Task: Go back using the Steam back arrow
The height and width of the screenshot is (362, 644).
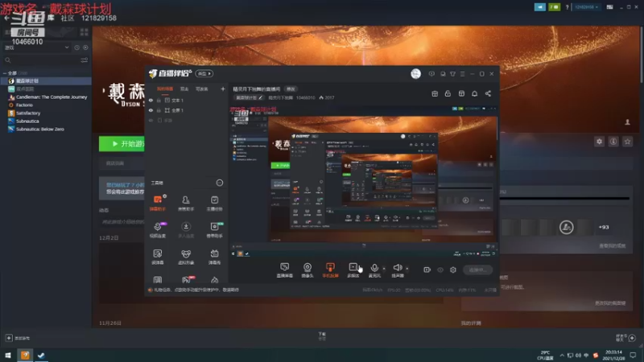Action: (x=6, y=18)
